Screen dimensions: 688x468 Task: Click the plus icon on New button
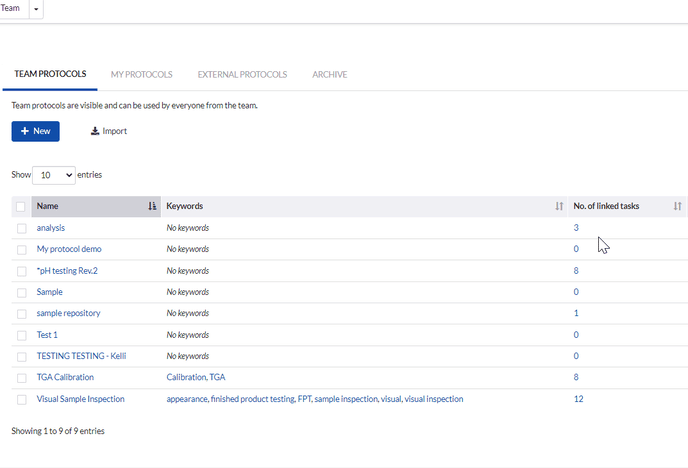coord(25,131)
